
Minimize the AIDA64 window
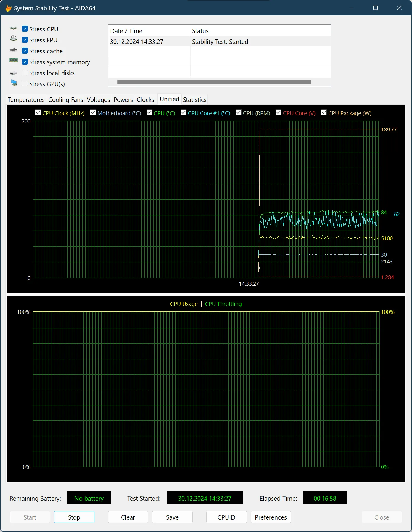(352, 8)
